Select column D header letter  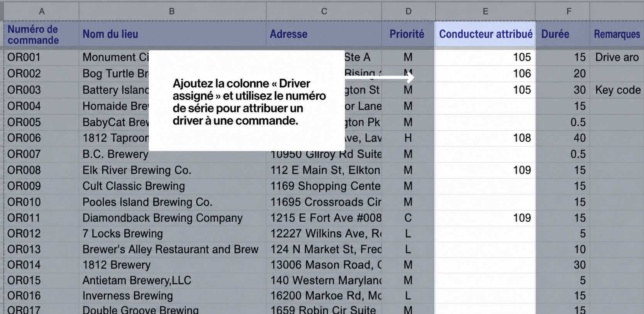(x=408, y=11)
